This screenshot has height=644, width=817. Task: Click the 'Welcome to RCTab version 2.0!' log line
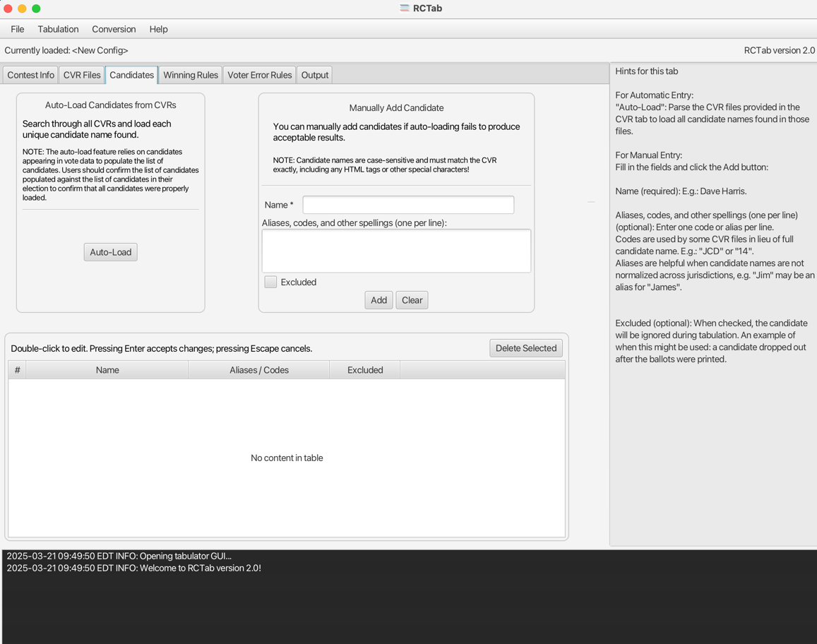(134, 568)
